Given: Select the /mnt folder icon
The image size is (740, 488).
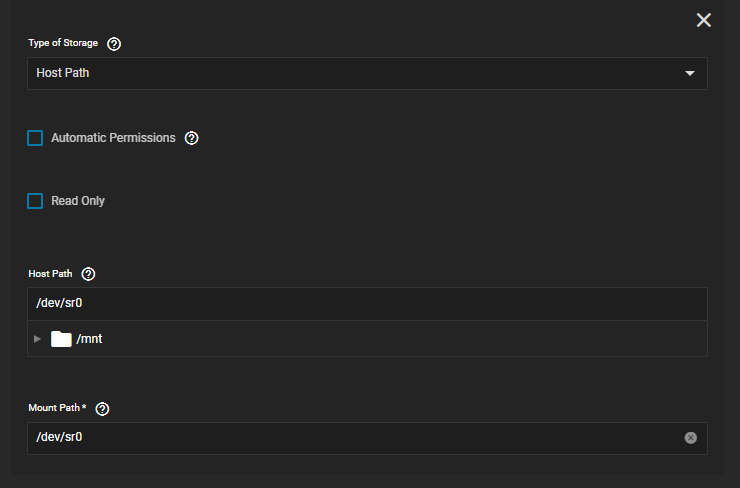Looking at the screenshot, I should [61, 339].
